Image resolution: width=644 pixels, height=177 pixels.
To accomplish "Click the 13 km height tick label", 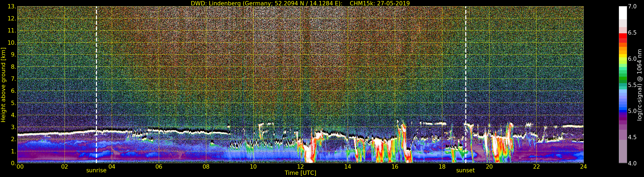I will pos(12,6).
